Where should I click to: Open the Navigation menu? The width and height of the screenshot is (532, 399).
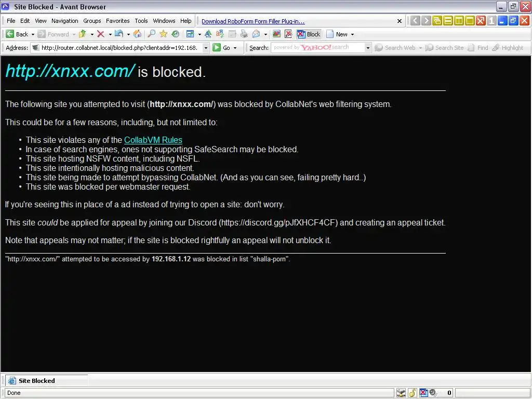click(x=65, y=21)
